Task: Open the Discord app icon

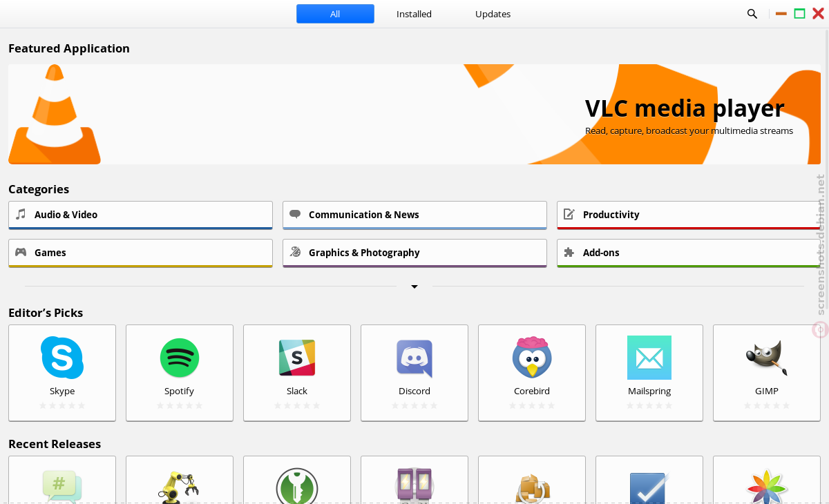Action: (414, 358)
